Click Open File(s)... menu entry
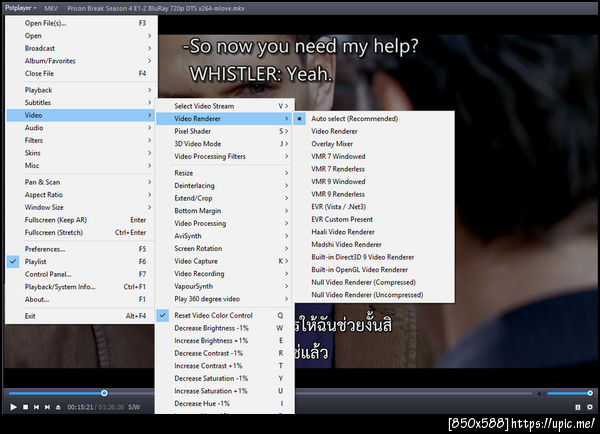 [x=80, y=23]
